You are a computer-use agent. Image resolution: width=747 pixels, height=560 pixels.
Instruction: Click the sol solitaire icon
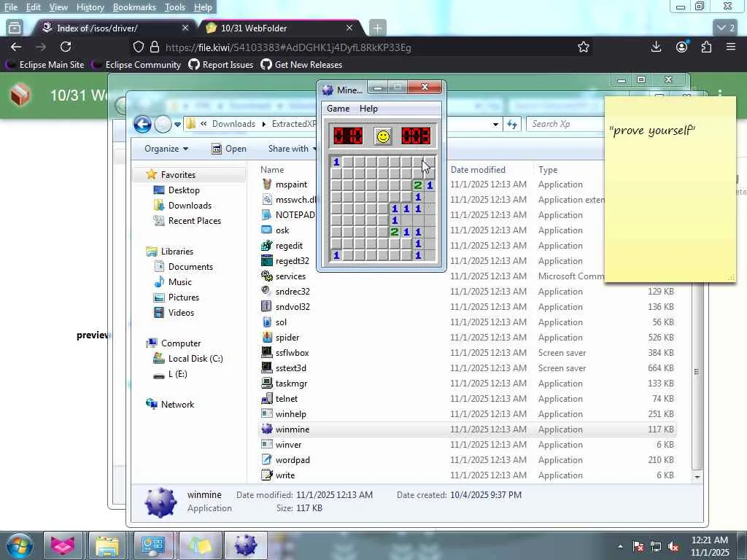[267, 322]
